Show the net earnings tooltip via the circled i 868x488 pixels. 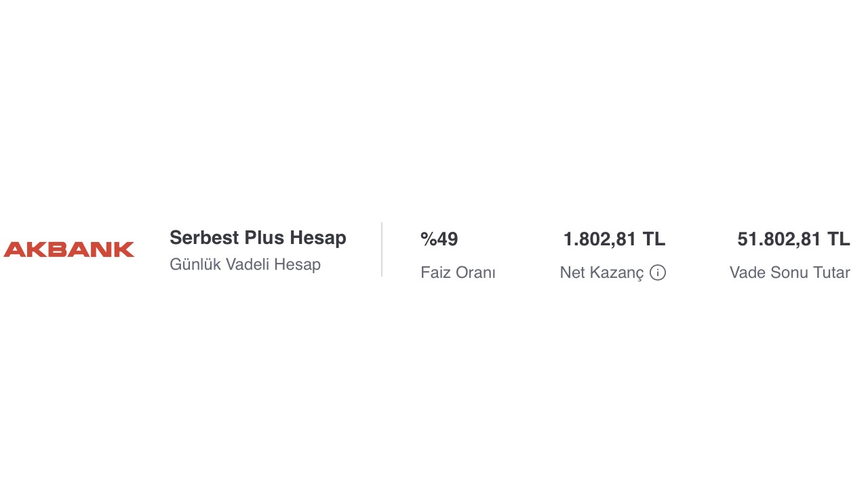coord(658,272)
